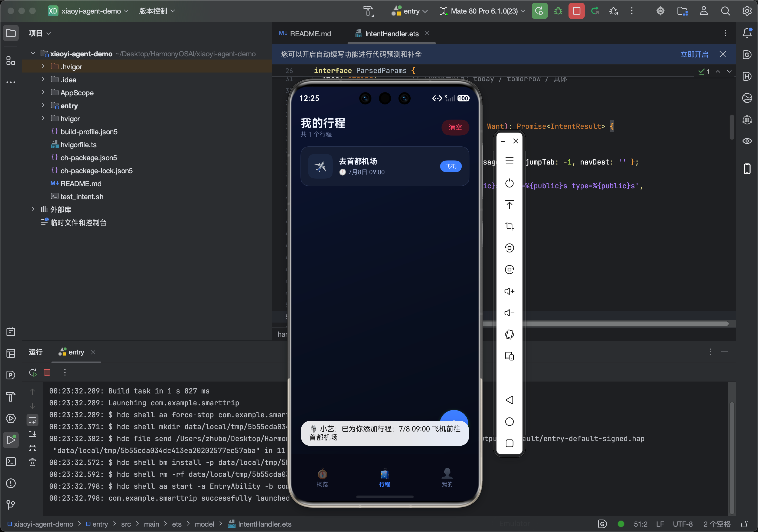Click UTF-8 encoding in status bar
This screenshot has height=532, width=758.
[683, 524]
